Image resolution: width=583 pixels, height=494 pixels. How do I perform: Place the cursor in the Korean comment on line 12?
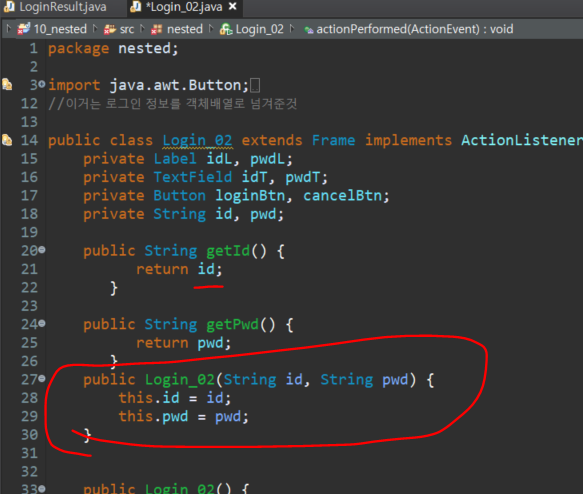click(173, 103)
